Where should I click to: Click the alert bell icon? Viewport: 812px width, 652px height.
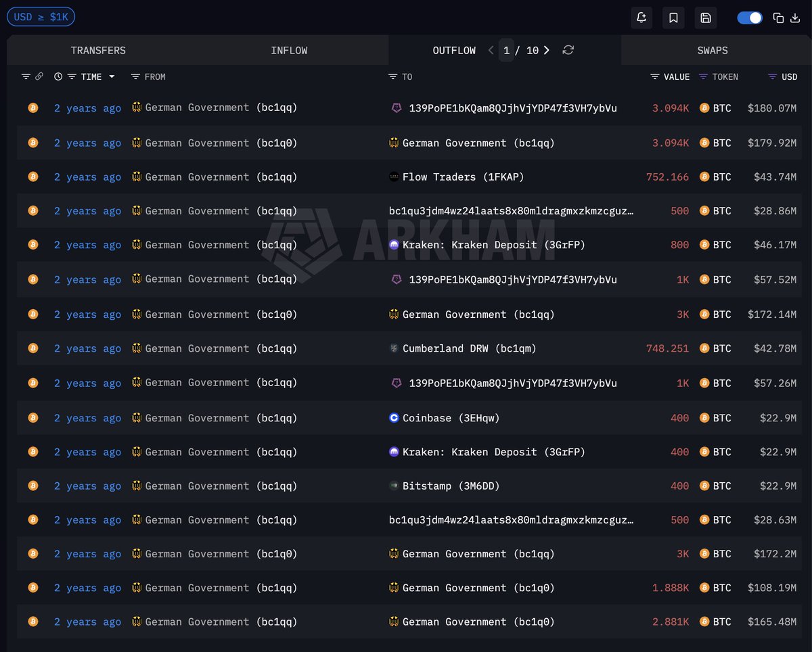tap(641, 18)
